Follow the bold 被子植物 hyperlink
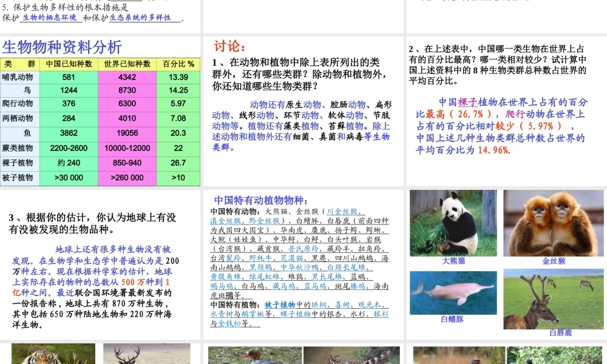The height and width of the screenshot is (364, 607). [280, 305]
